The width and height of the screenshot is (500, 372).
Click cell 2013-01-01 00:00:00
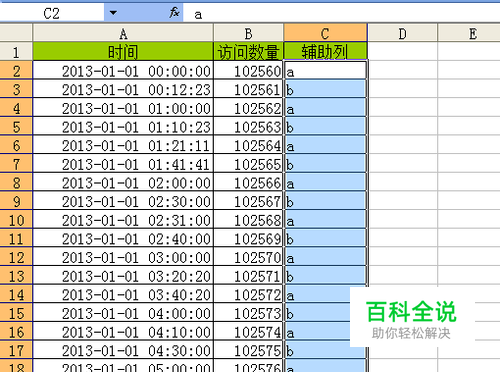pyautogui.click(x=123, y=70)
